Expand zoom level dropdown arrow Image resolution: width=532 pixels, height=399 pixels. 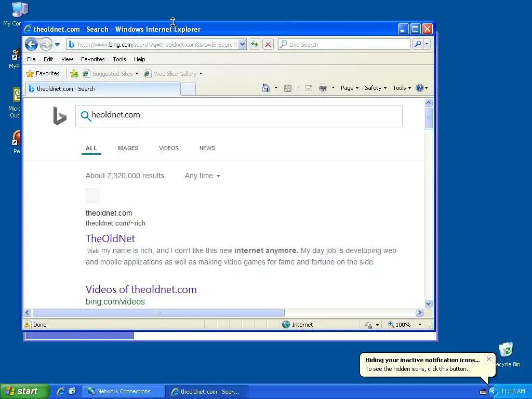pos(420,325)
